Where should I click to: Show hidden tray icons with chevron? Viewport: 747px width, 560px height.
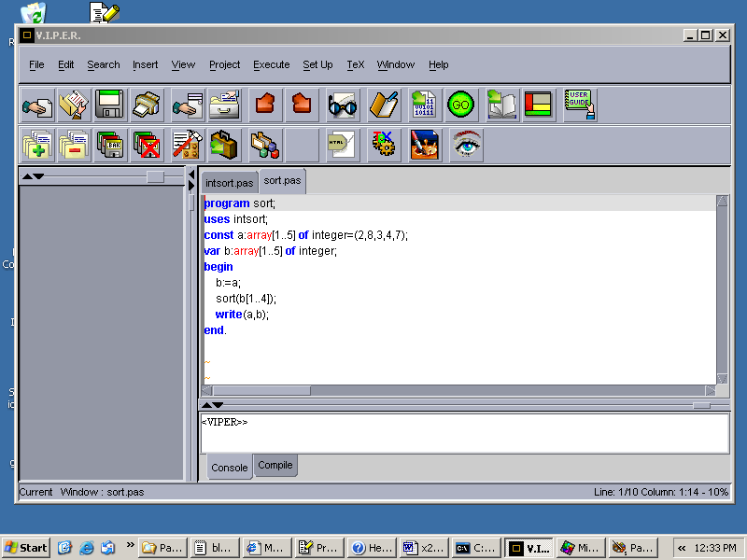(682, 548)
